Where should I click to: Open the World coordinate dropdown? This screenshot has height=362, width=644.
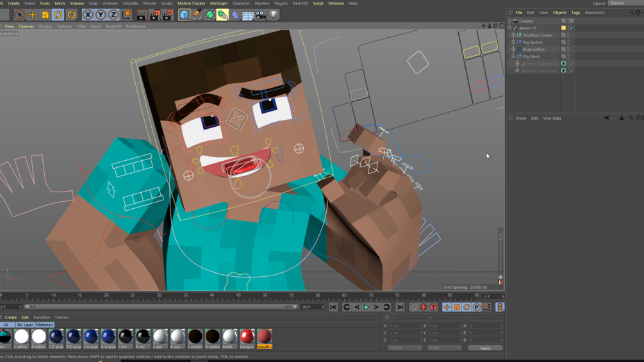404,348
